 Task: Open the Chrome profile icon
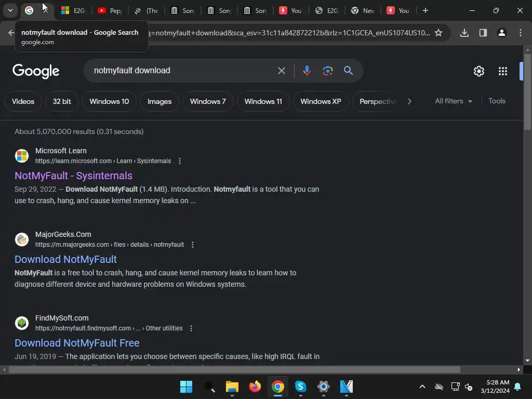502,33
